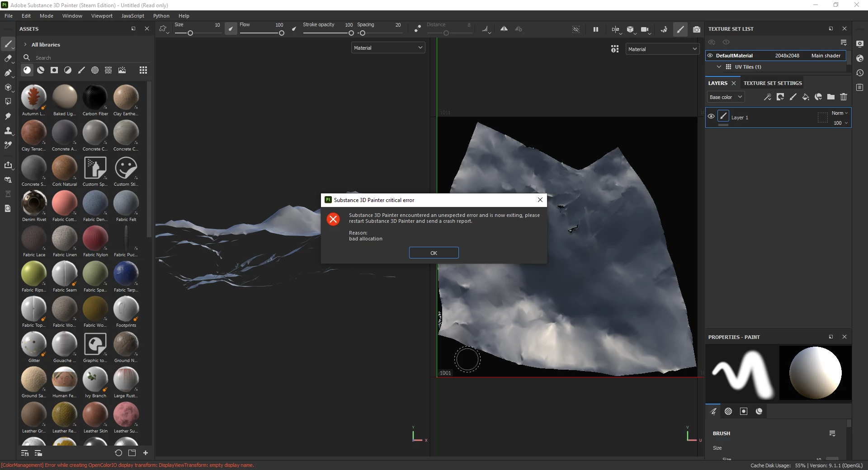Click the Stroke opacity slider handle
Image resolution: width=868 pixels, height=470 pixels.
351,33
